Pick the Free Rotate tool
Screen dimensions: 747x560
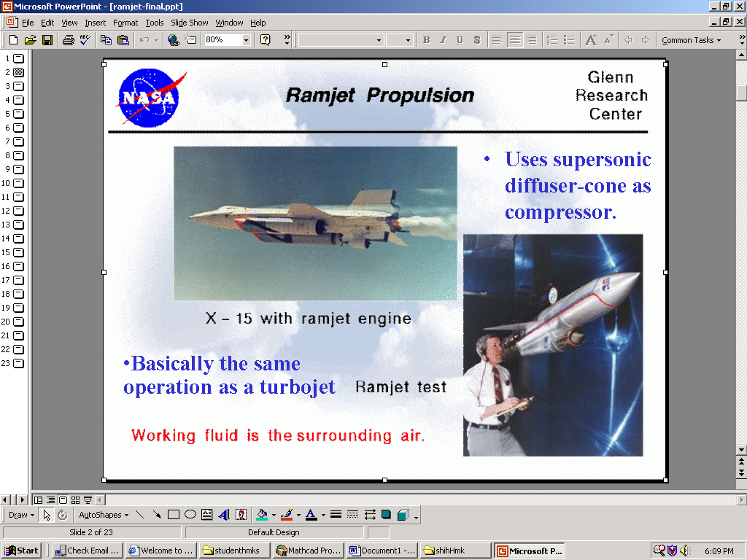[x=63, y=515]
